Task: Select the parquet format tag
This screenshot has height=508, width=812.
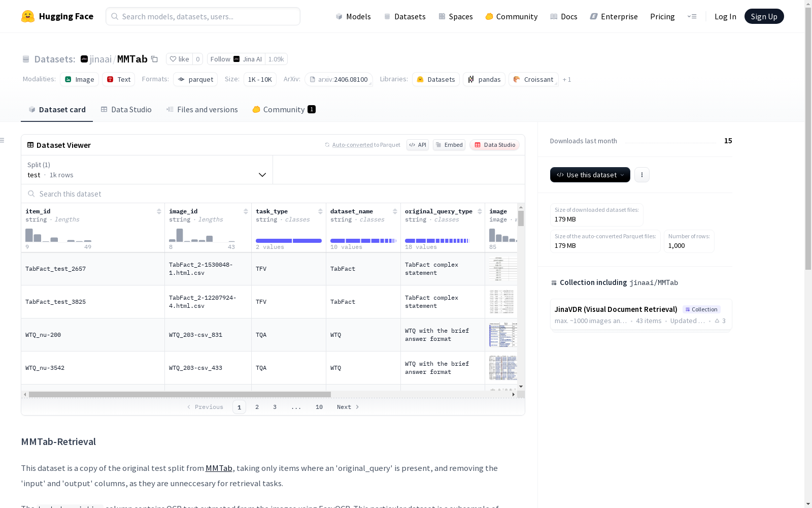Action: pyautogui.click(x=195, y=79)
